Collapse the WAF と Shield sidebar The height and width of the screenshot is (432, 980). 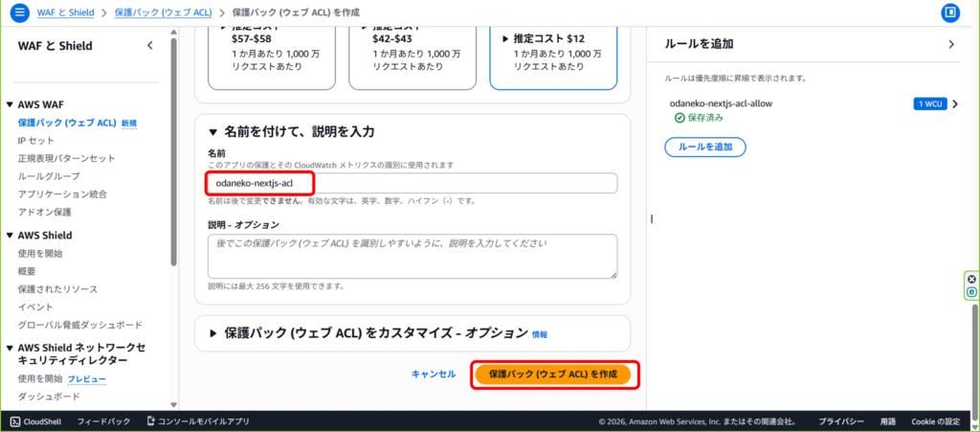pyautogui.click(x=149, y=46)
